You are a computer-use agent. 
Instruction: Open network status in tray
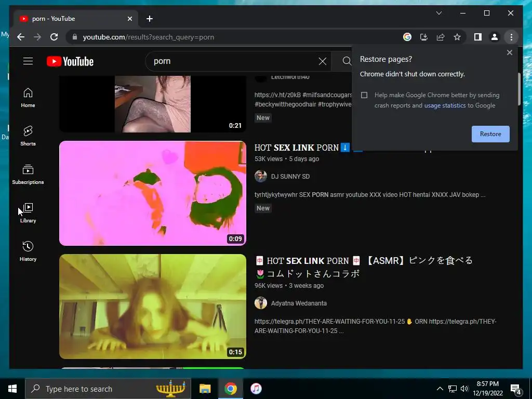(x=453, y=389)
